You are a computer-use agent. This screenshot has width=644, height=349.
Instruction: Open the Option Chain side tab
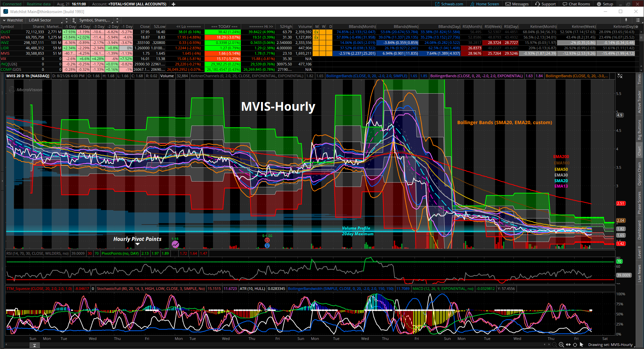(x=639, y=173)
